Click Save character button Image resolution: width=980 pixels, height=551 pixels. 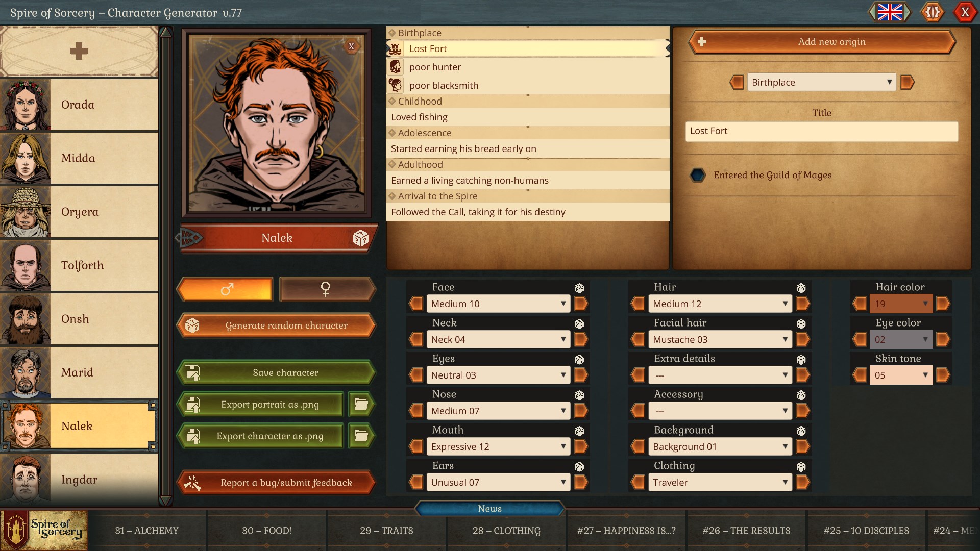click(277, 372)
